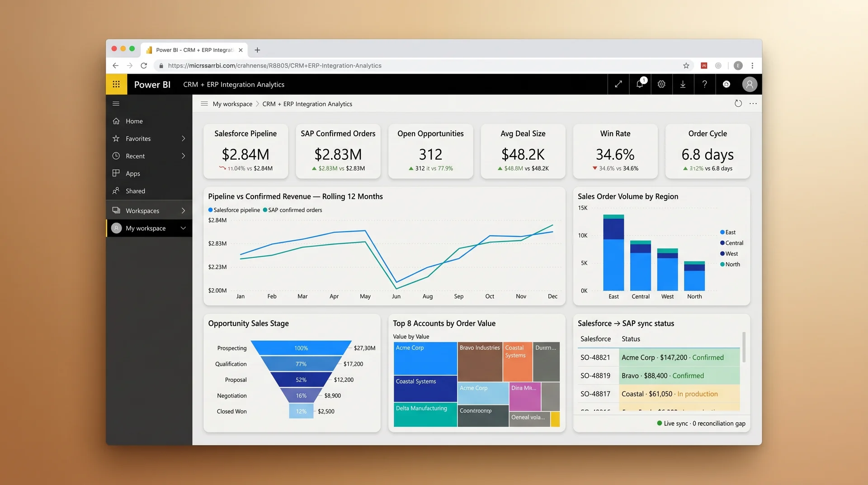Click the download icon in Power BI header
Image resolution: width=868 pixels, height=485 pixels.
coord(683,84)
